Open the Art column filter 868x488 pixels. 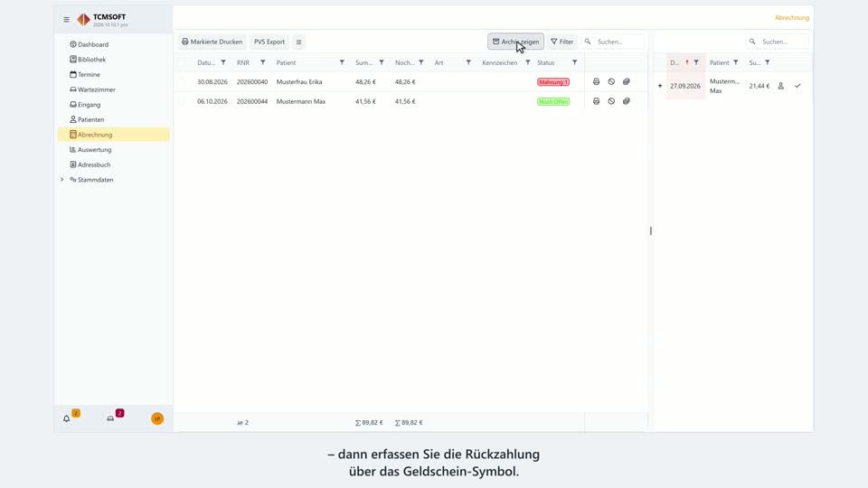click(468, 62)
